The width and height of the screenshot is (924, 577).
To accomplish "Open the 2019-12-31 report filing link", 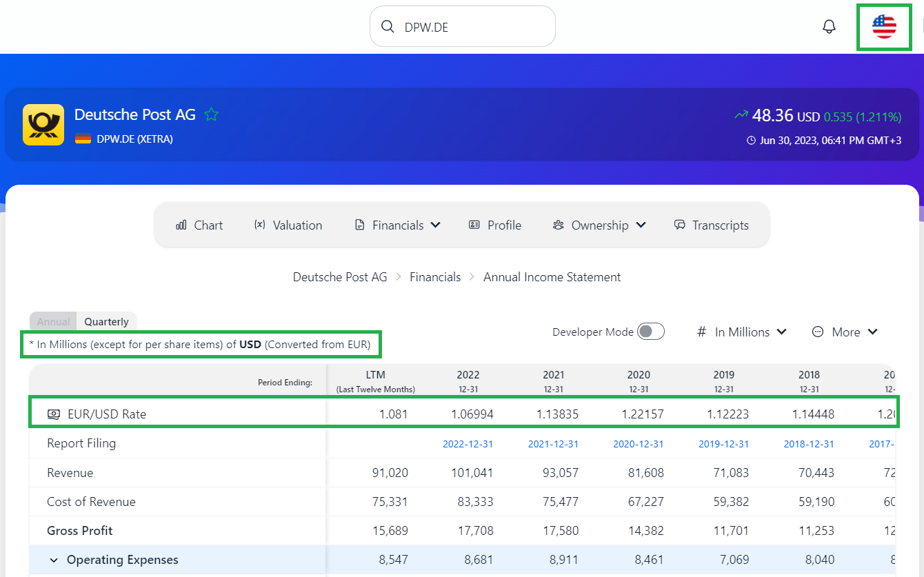I will 724,444.
